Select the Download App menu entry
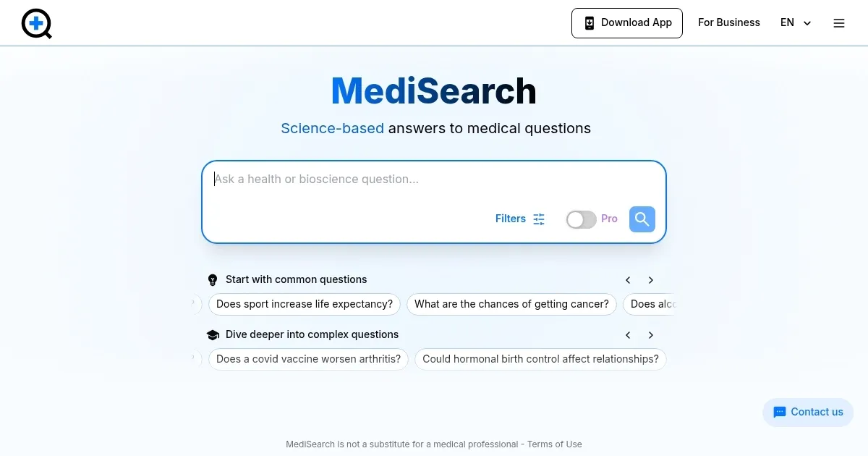Screen dimensions: 868x456 (626, 22)
